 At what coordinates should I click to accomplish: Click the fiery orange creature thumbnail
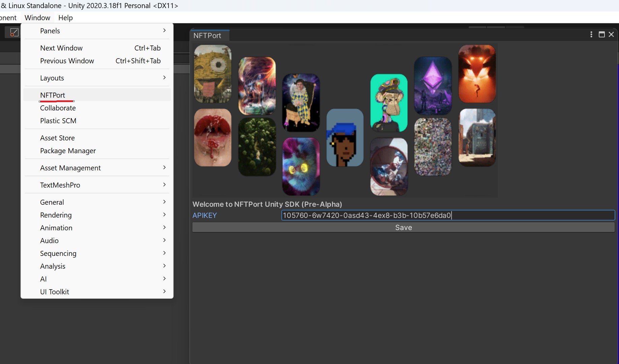click(x=477, y=74)
